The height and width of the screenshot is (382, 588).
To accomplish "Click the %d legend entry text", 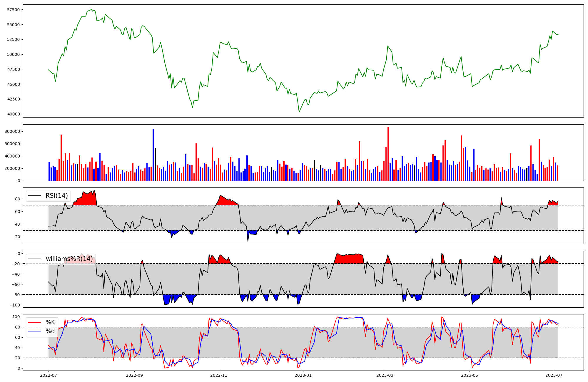I will 50,331.
